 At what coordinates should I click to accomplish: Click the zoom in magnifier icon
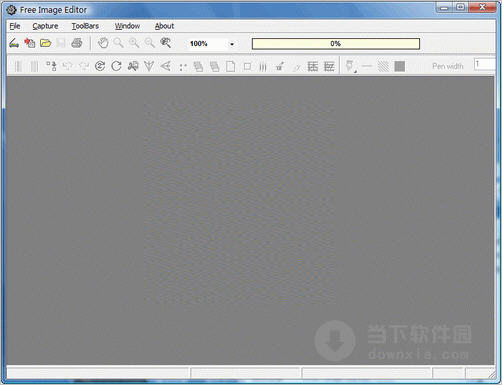pos(134,43)
